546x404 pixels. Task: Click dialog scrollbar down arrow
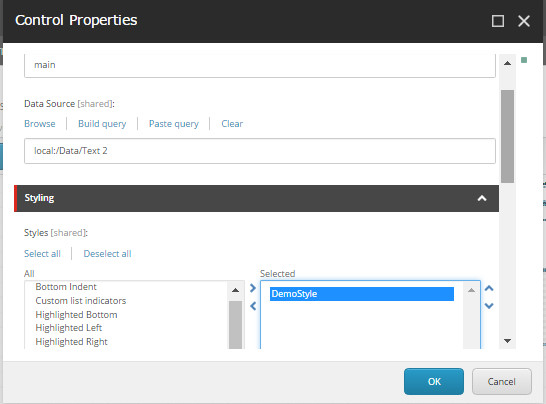coord(507,341)
